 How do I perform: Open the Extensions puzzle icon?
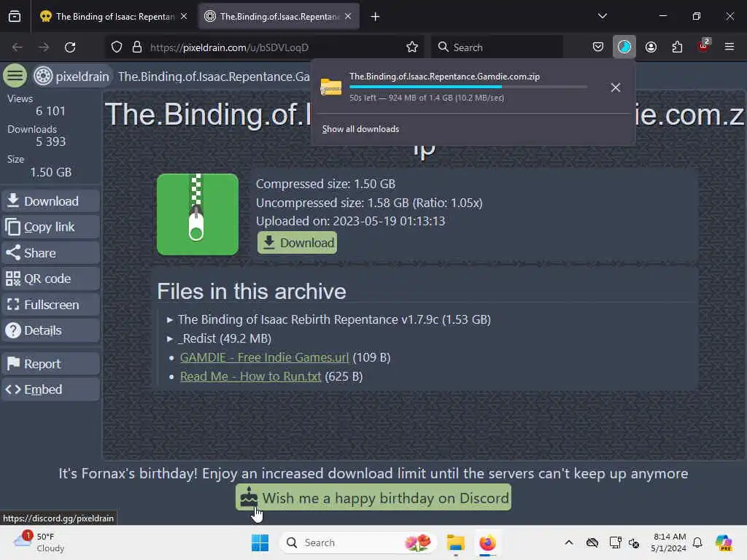point(677,47)
